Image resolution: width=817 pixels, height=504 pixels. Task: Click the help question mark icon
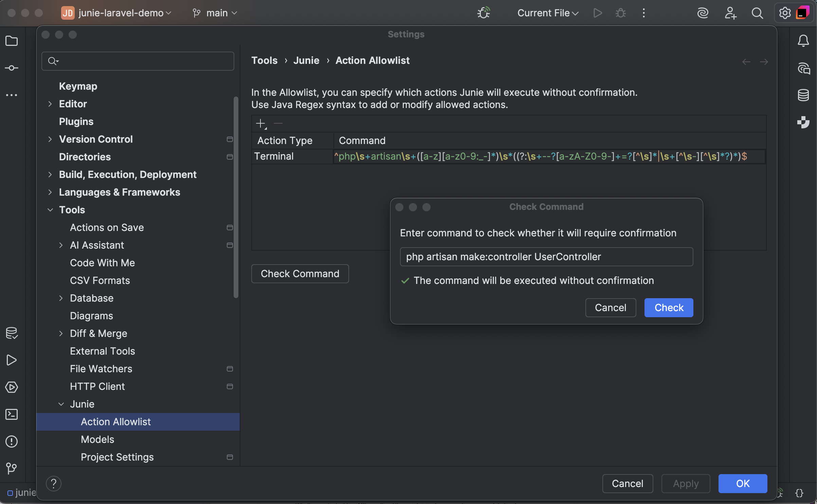coord(54,484)
